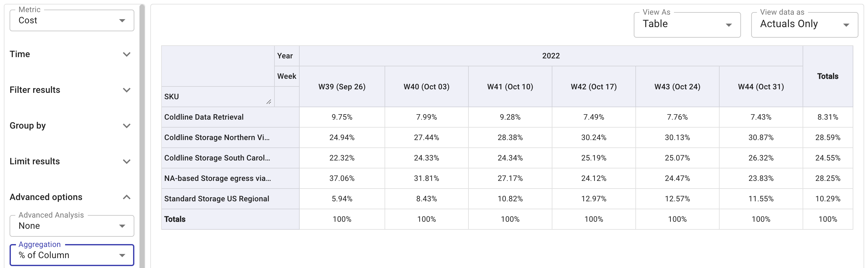Image resolution: width=868 pixels, height=268 pixels.
Task: Open the View data as dropdown
Action: point(804,24)
